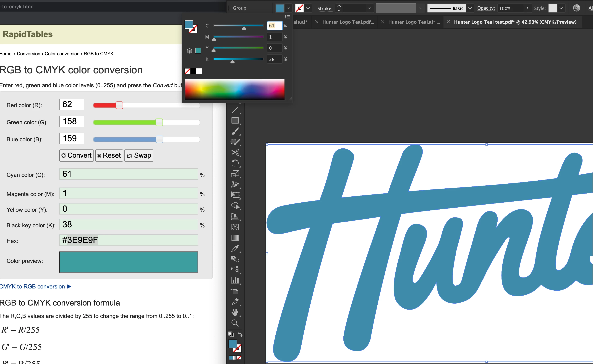Select the Zoom magnifier tool
593x364 pixels.
[x=235, y=323]
